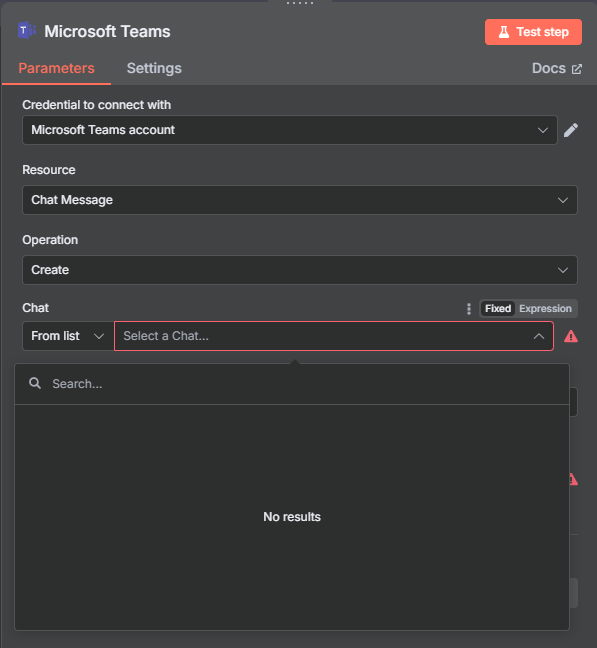Switch to the Settings tab
This screenshot has width=597, height=648.
pos(154,68)
